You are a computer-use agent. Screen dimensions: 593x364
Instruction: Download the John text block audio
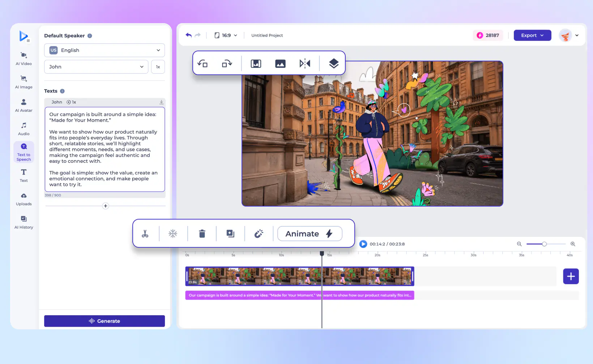click(161, 102)
